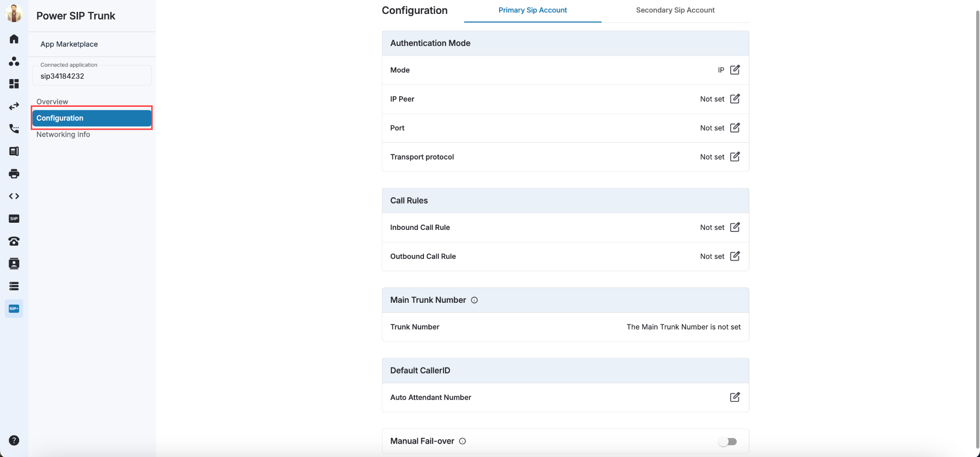Open the three-dots group icon in sidebar

point(14,61)
